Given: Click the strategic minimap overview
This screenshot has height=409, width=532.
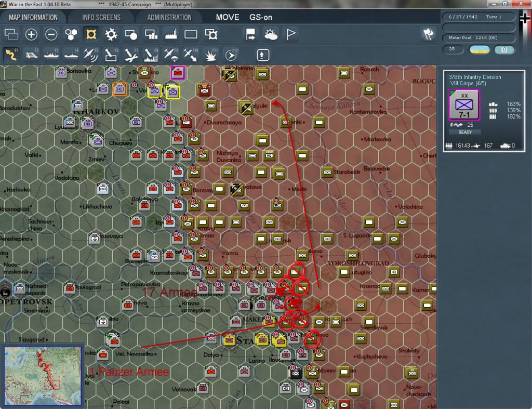Looking at the screenshot, I should pos(43,375).
